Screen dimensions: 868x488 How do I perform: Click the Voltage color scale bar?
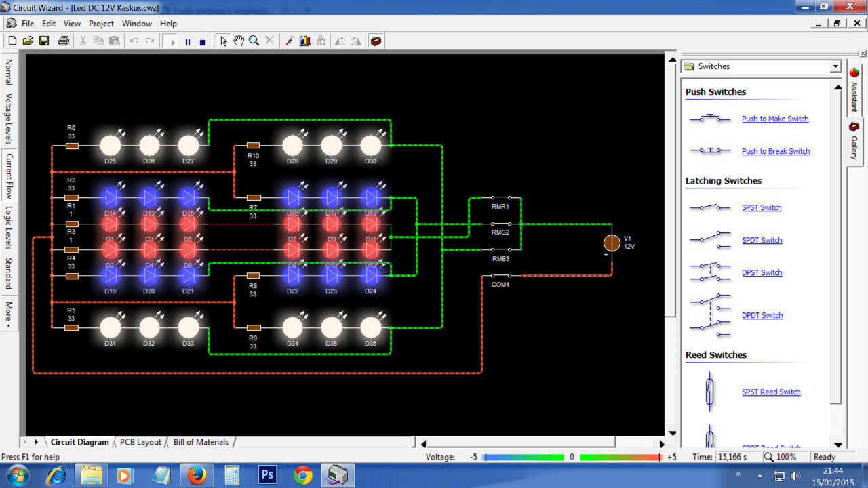[571, 457]
